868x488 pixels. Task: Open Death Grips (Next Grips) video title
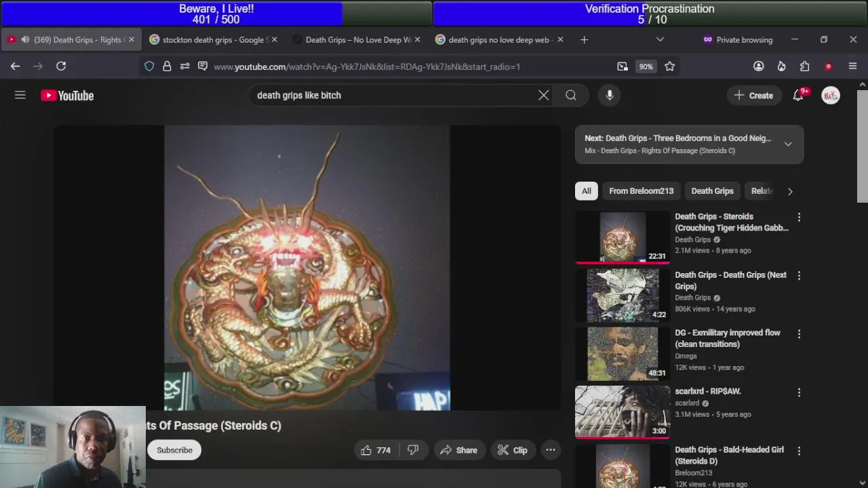tap(731, 281)
